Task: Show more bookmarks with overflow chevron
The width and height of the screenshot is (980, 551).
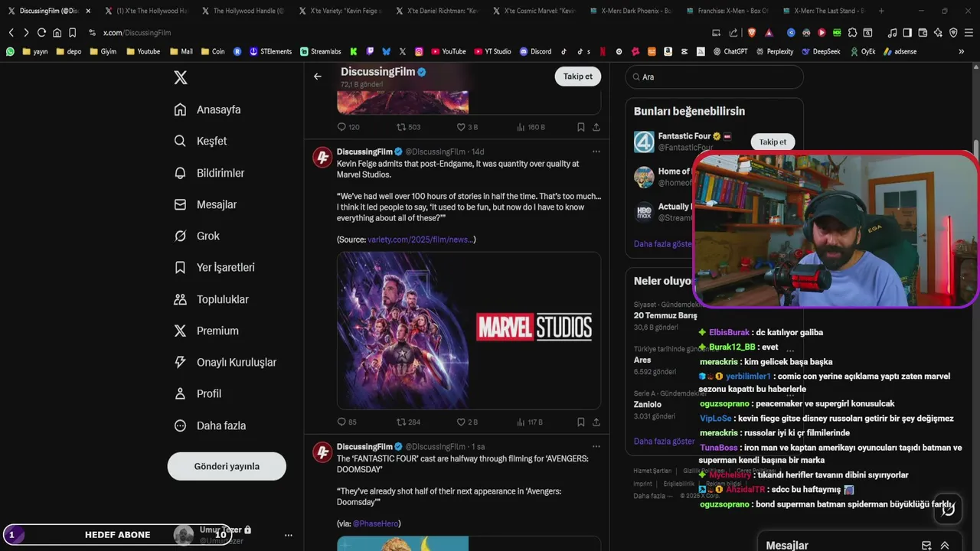Action: (x=962, y=51)
